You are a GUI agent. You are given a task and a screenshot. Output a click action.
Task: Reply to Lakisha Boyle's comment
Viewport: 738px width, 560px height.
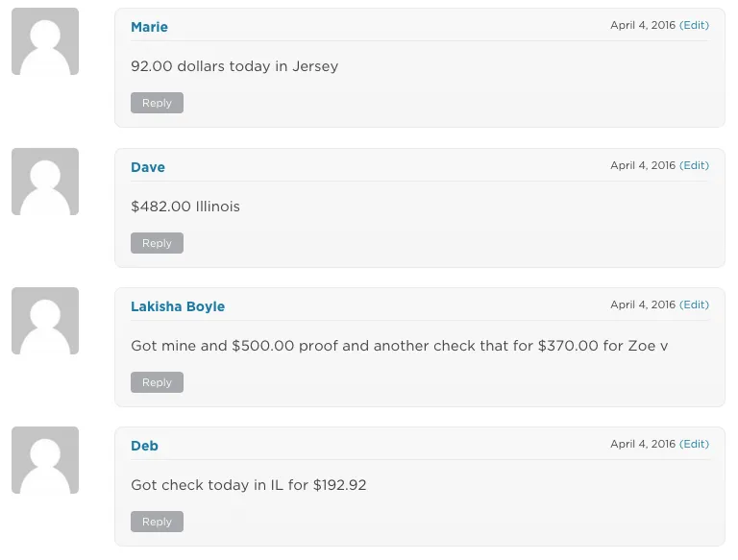(157, 382)
